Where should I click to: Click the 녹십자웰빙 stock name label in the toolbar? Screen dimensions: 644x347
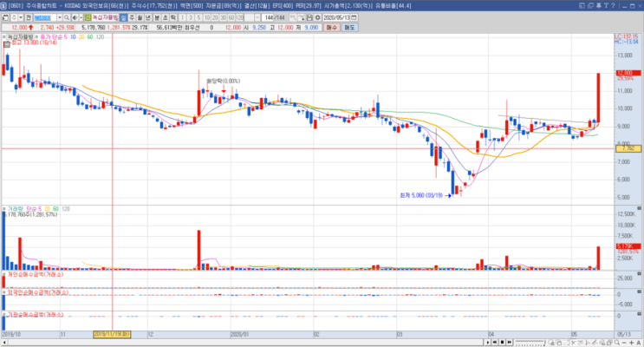click(x=105, y=17)
